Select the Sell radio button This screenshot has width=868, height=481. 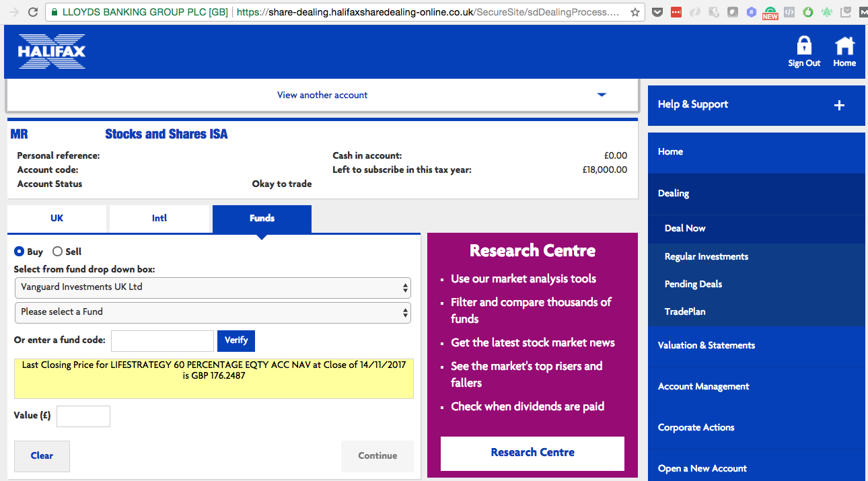point(58,252)
